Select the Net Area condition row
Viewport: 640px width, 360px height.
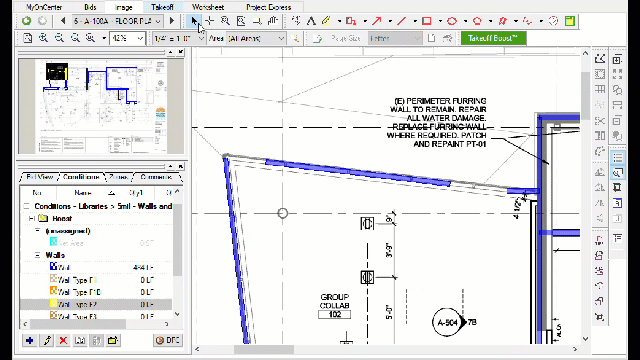tap(96, 243)
